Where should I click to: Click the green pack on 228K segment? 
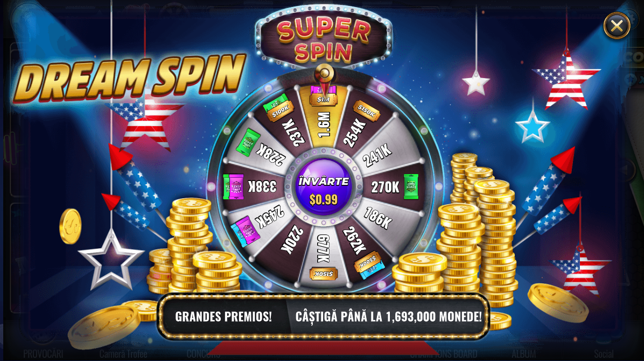[x=248, y=142]
